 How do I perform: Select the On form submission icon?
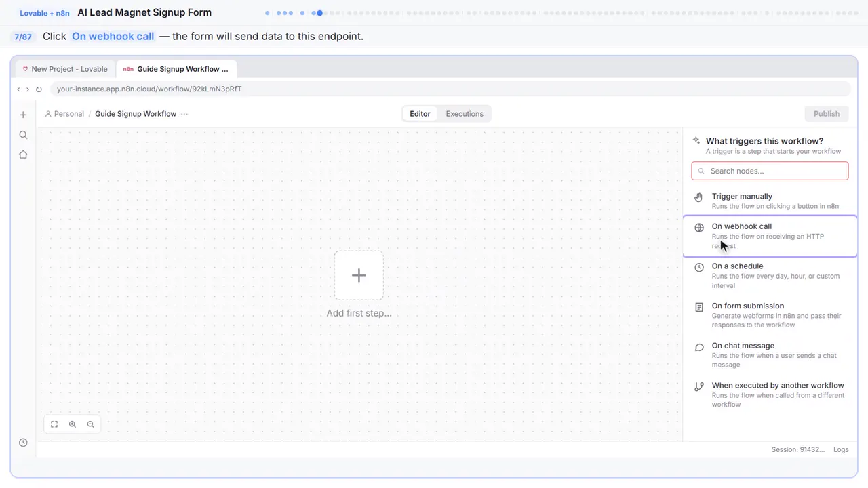699,307
